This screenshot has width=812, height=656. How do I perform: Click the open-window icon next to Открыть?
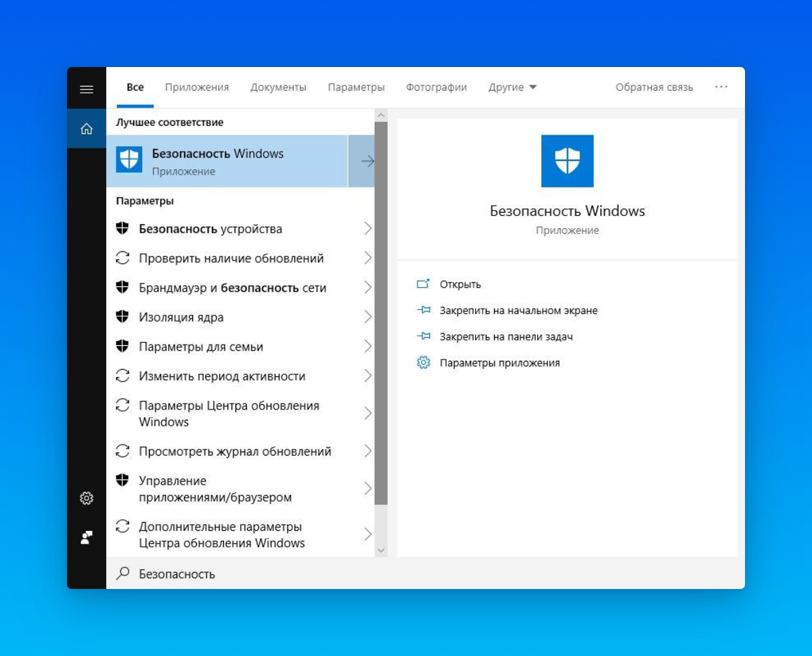pyautogui.click(x=424, y=284)
